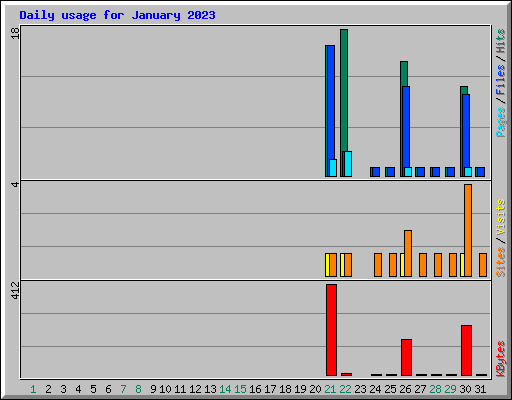Click the green day "29" axis label
Image resolution: width=512 pixels, height=400 pixels.
[x=450, y=389]
